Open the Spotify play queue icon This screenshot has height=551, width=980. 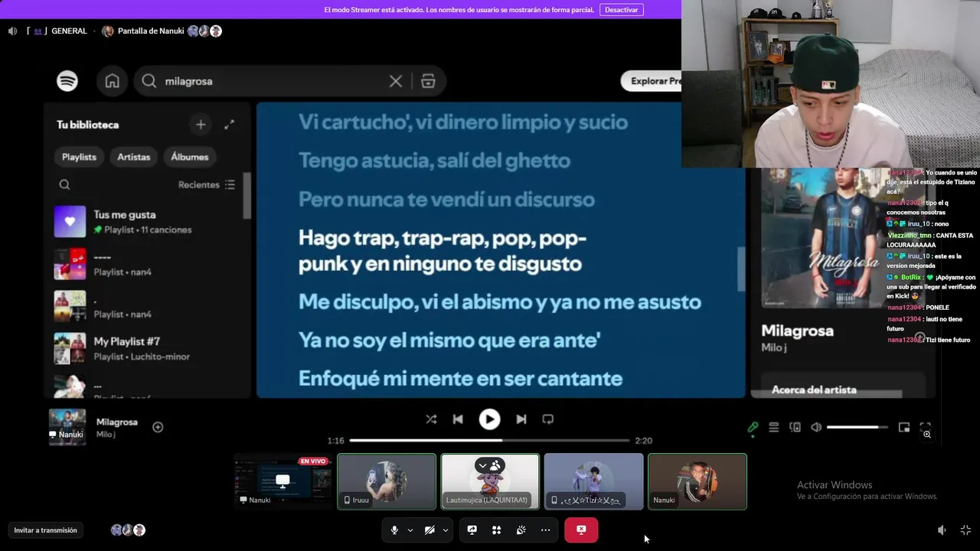coord(774,428)
